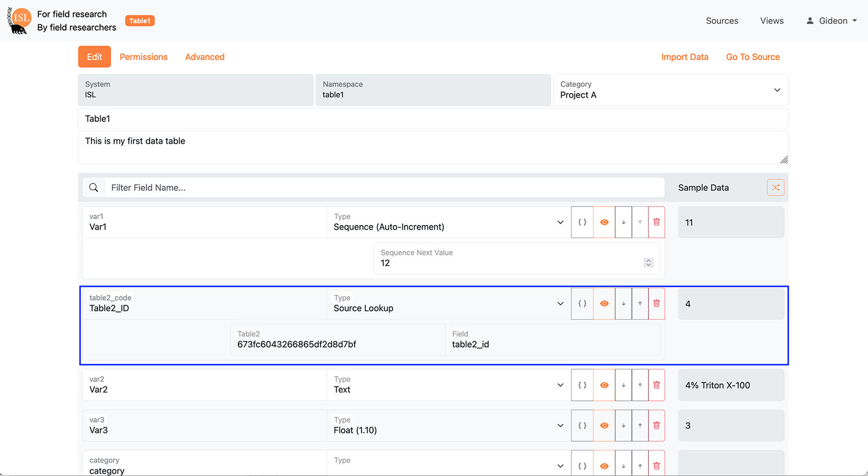This screenshot has height=476, width=868.
Task: Delete the Table2_ID field with trash icon
Action: click(656, 304)
